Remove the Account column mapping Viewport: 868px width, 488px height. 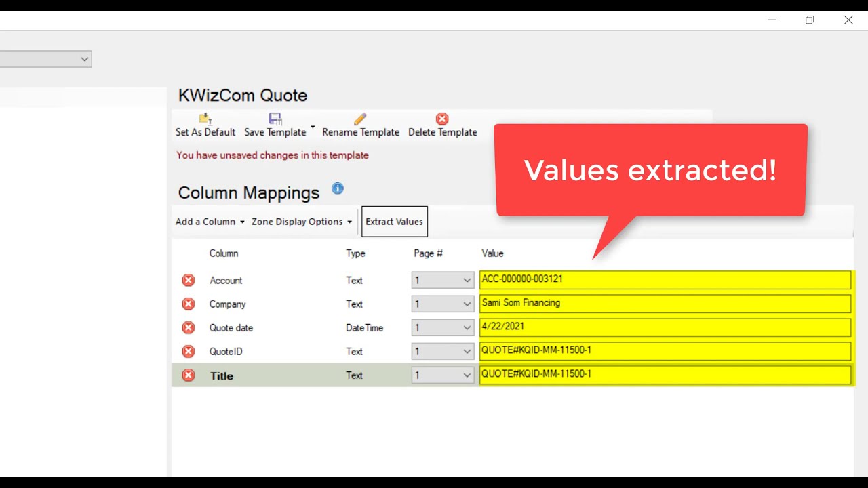[x=189, y=280]
